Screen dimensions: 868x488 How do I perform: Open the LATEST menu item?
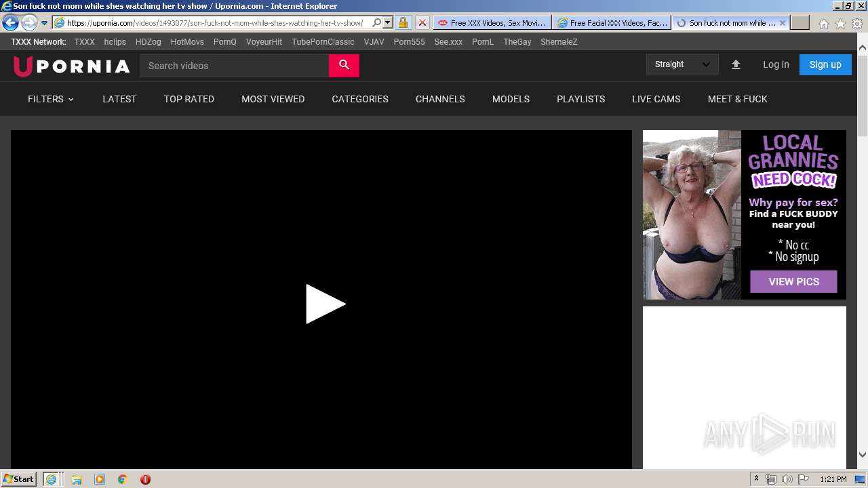[119, 99]
